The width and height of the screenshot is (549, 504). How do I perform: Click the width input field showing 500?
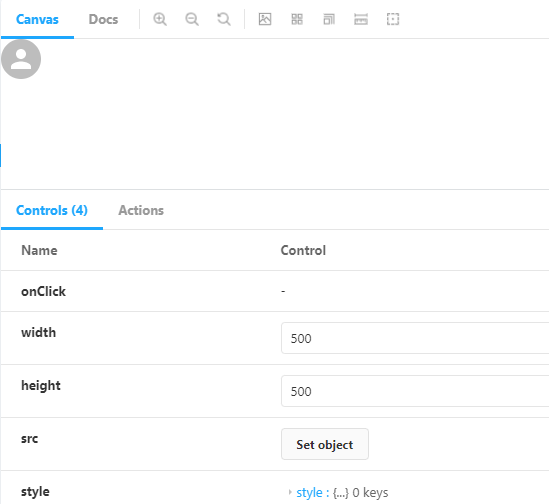coord(415,338)
